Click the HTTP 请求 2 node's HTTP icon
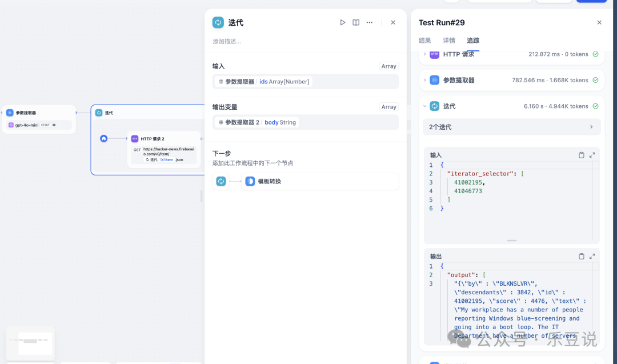617x364 pixels. coord(135,139)
